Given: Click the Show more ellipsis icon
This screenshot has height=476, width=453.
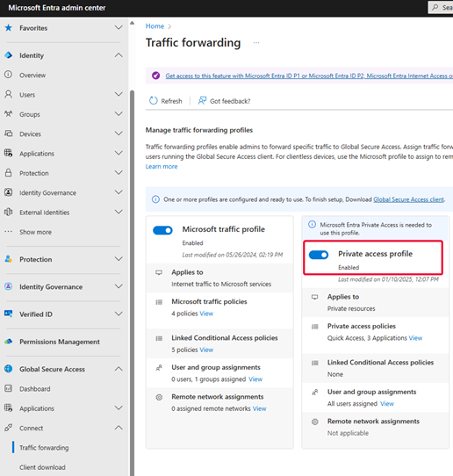Looking at the screenshot, I should point(9,232).
